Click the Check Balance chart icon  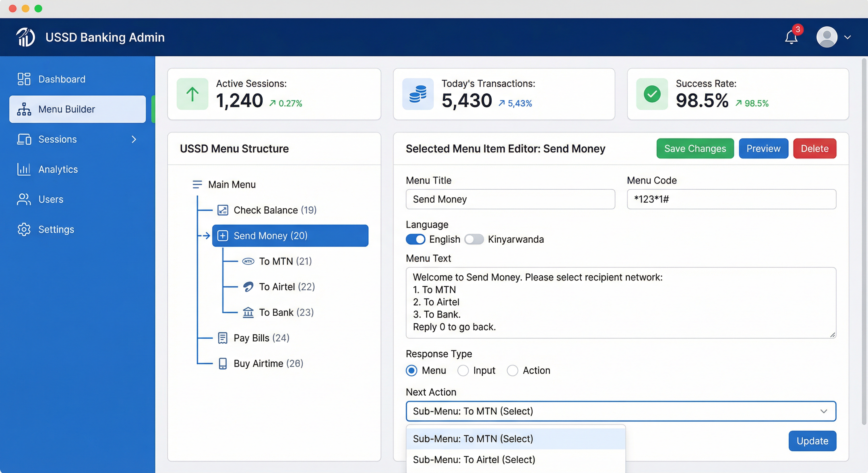coord(222,210)
